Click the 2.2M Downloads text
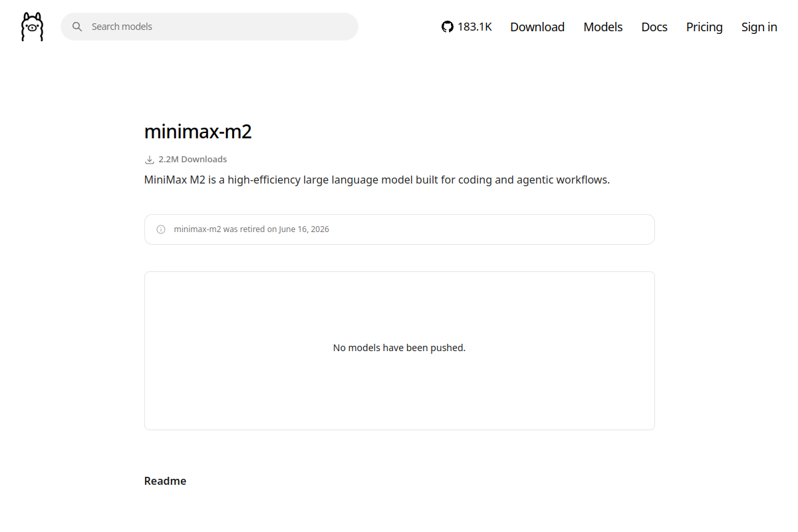The height and width of the screenshot is (532, 798). [x=193, y=160]
